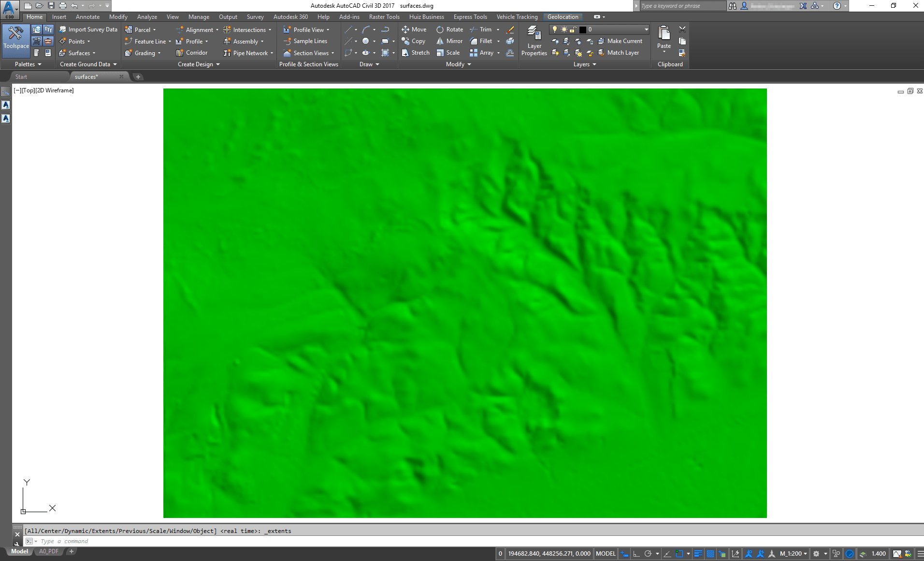This screenshot has height=561, width=924.
Task: Toggle the layer lock padlock icon
Action: click(x=573, y=30)
